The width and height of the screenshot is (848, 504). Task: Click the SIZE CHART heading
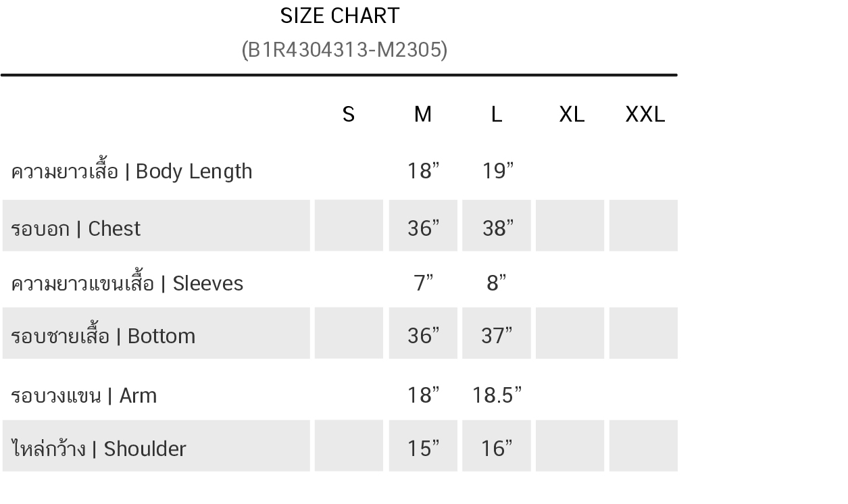tap(340, 16)
